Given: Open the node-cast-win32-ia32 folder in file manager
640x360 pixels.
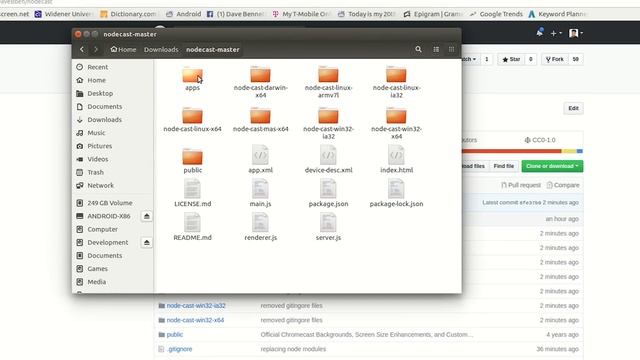Looking at the screenshot, I should [328, 123].
